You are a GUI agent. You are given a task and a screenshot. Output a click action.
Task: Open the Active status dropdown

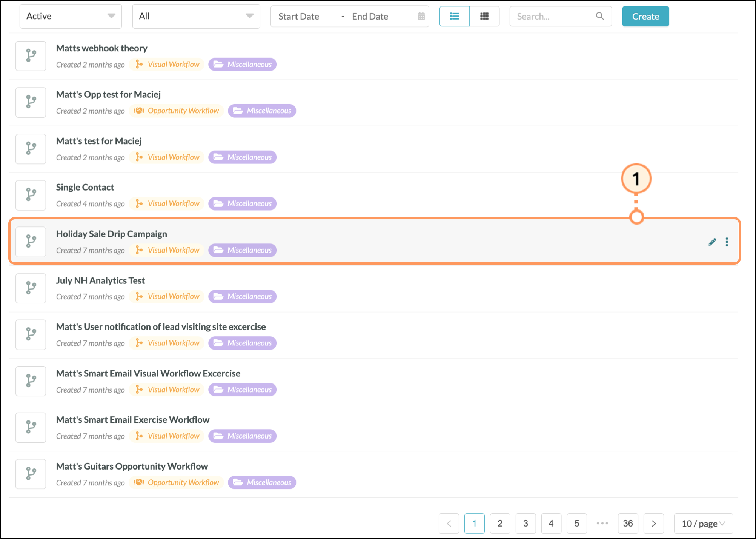point(71,16)
